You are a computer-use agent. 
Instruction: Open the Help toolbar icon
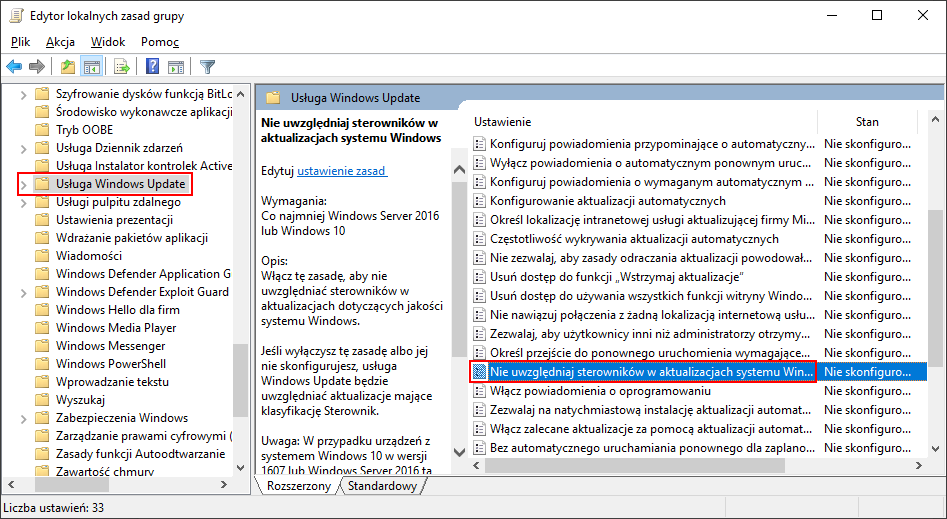152,66
